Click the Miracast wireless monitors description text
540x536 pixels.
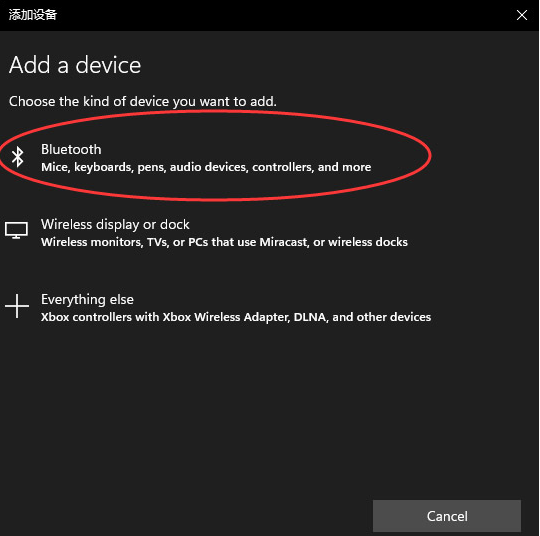(224, 242)
